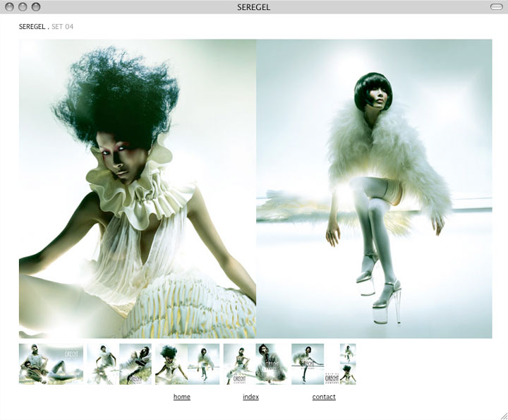
Task: Open the fifth single-width thumbnail
Action: coord(308,364)
